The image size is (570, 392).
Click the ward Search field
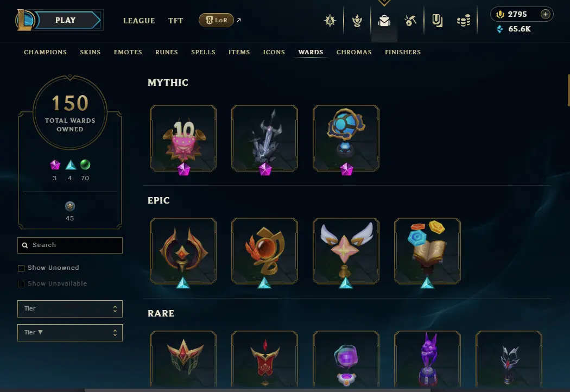(x=70, y=245)
